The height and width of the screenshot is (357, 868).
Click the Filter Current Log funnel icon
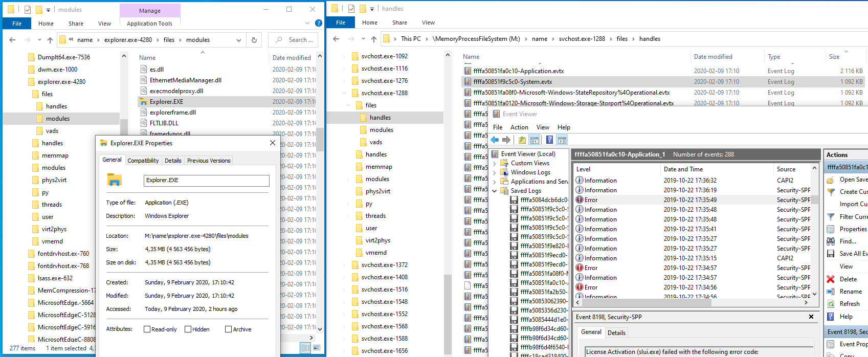tap(831, 217)
